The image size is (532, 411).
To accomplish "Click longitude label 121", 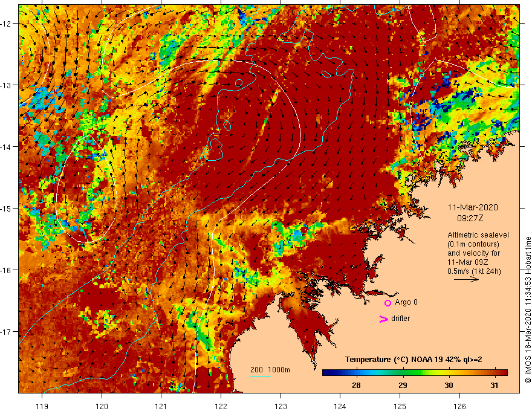I will tap(161, 406).
